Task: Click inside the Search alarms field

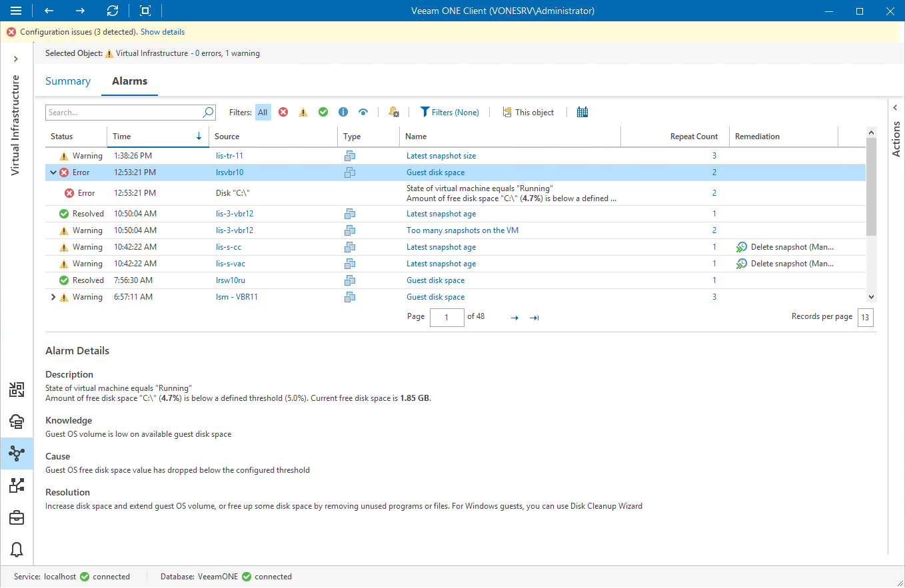Action: [120, 112]
